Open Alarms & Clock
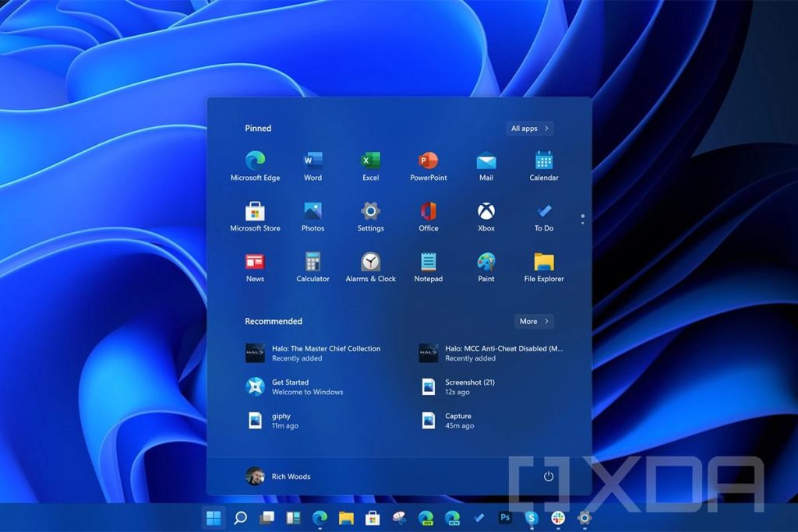Screen dimensions: 798x532 (x=370, y=267)
